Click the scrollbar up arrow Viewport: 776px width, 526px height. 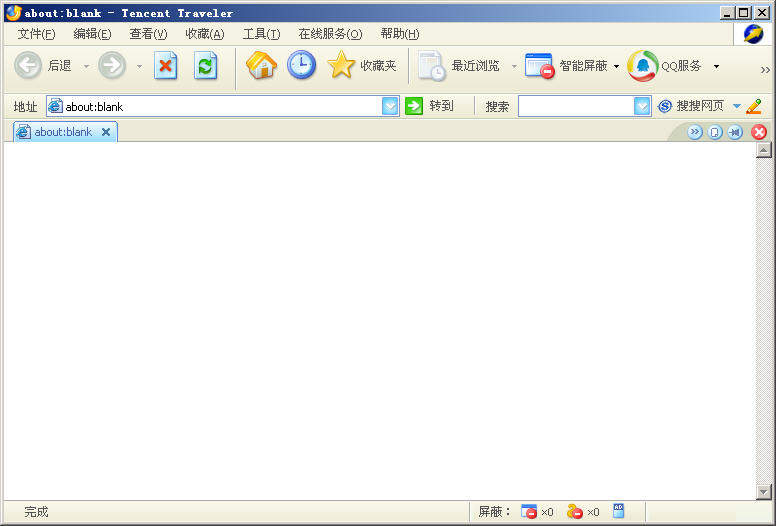(763, 149)
